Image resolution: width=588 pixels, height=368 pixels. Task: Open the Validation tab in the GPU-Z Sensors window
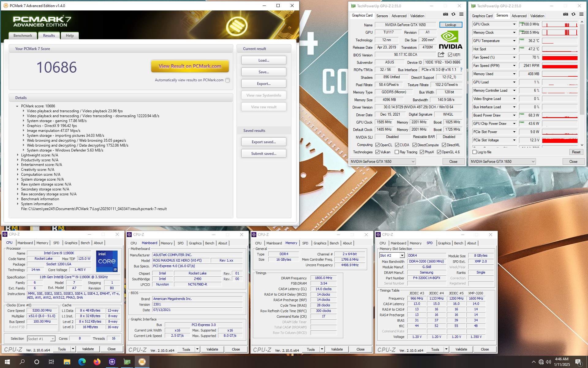click(537, 16)
